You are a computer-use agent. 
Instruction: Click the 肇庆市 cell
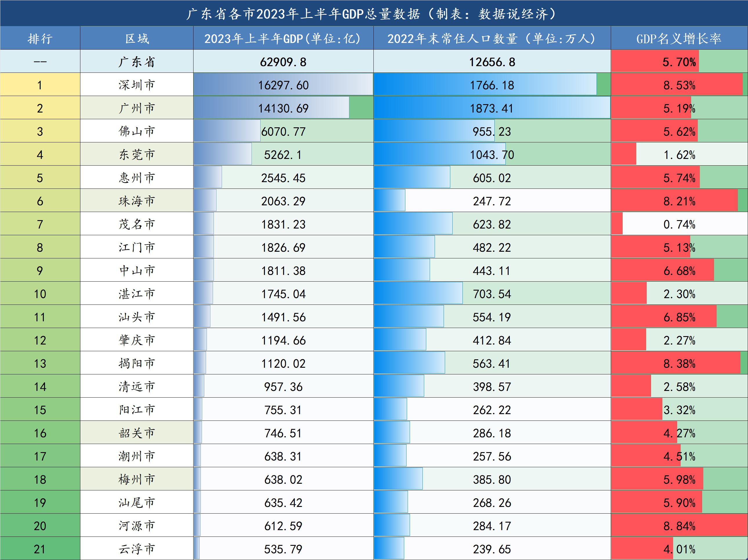click(137, 340)
